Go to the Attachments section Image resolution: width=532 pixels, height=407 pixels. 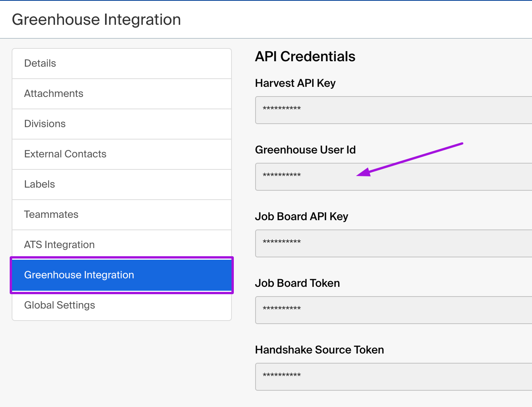(x=122, y=94)
